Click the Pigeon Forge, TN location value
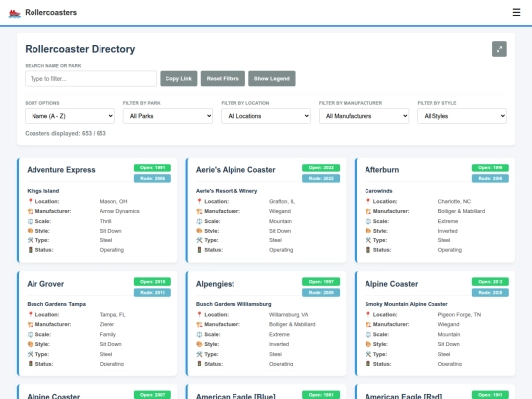 coord(459,315)
